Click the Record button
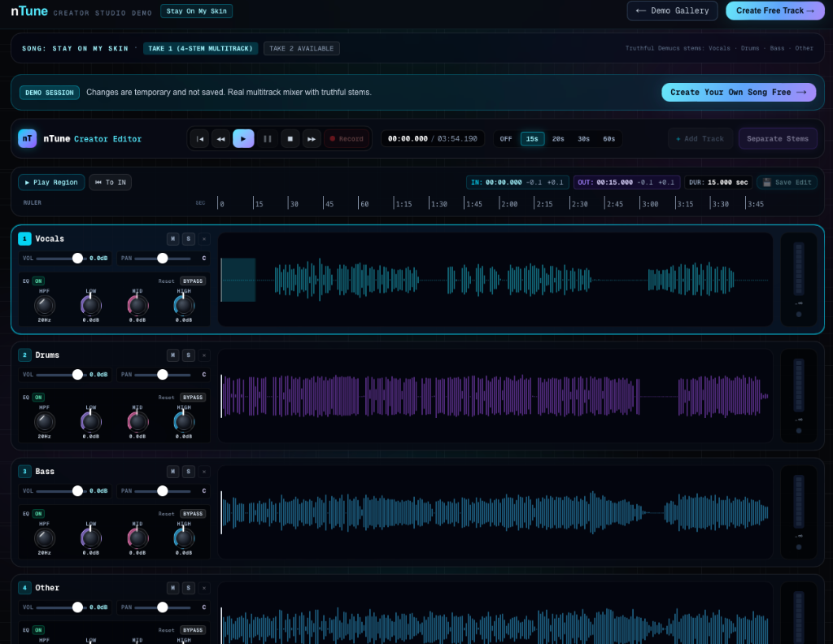833x644 pixels. [x=347, y=138]
